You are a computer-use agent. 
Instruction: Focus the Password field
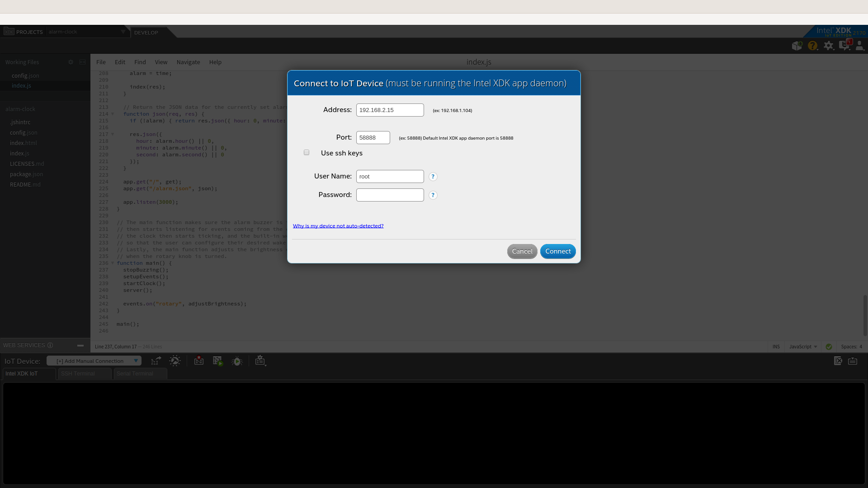click(x=390, y=195)
